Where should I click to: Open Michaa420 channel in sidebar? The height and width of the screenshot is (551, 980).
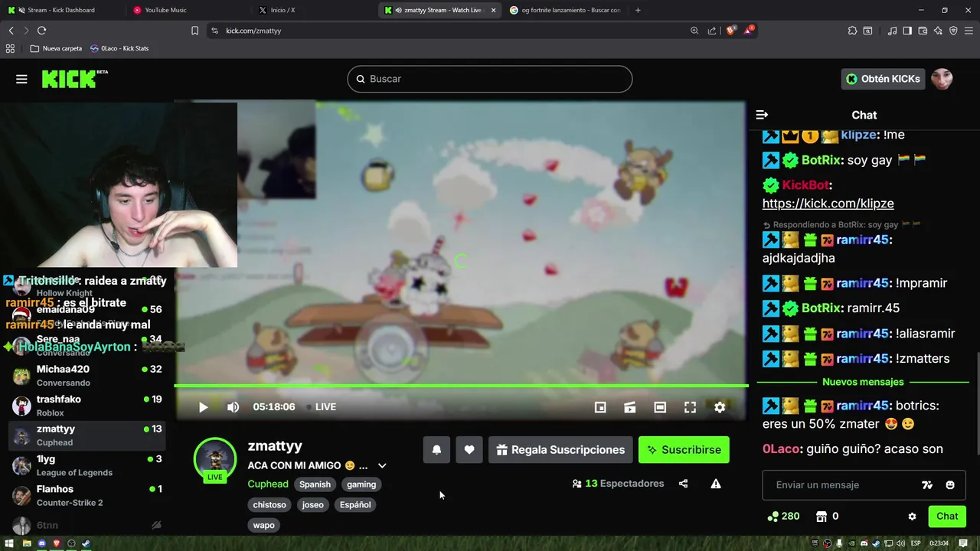(88, 376)
